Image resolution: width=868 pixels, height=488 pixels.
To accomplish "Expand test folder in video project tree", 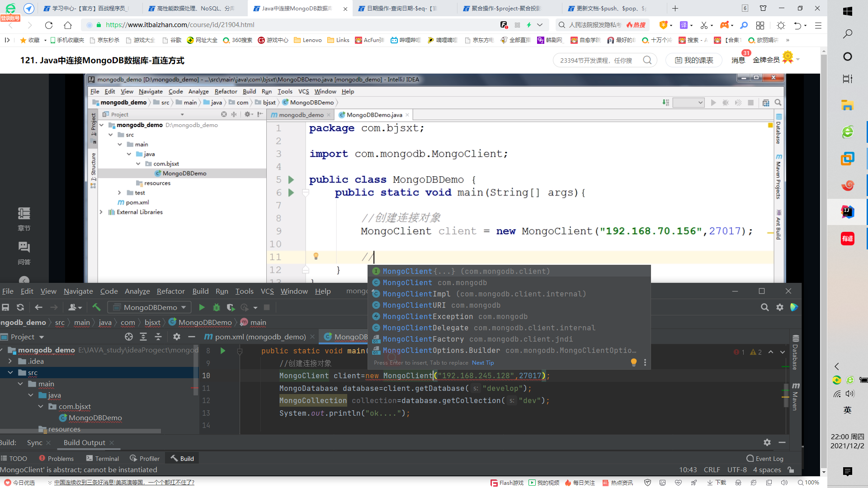I will pyautogui.click(x=119, y=192).
